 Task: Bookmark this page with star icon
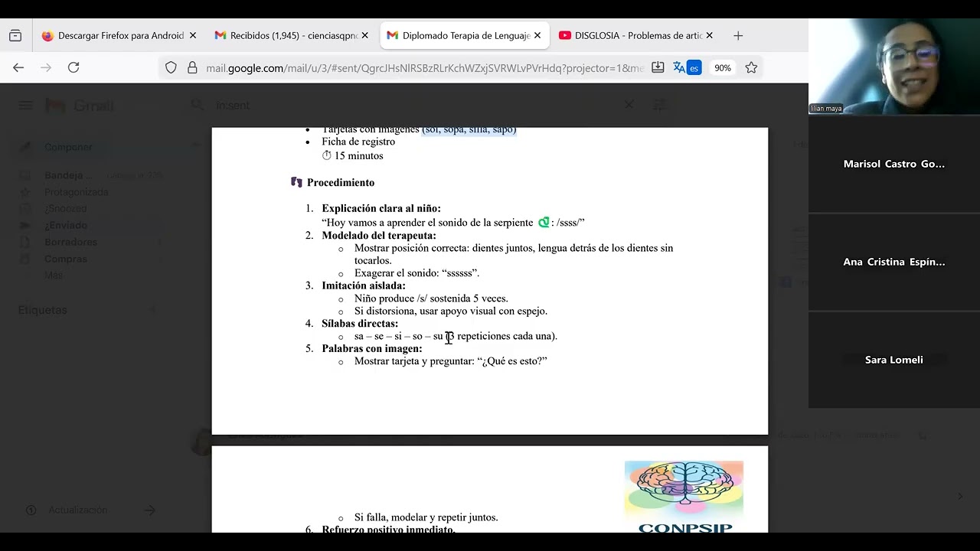pyautogui.click(x=751, y=67)
